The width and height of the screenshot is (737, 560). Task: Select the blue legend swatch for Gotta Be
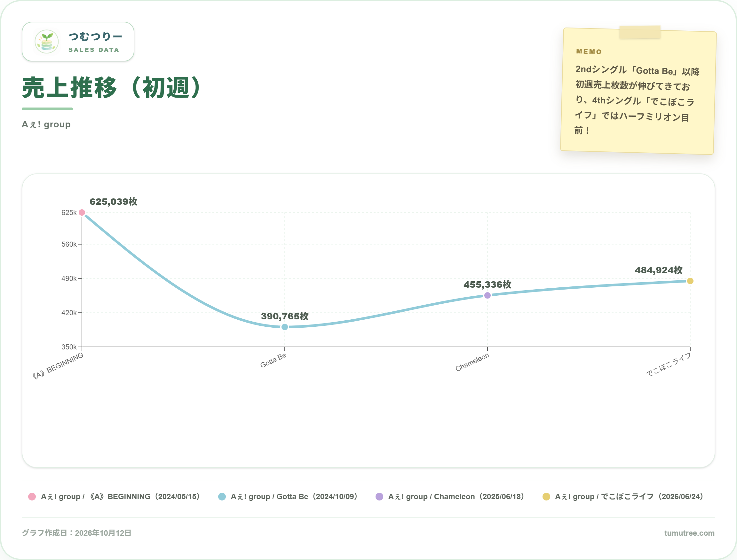click(x=222, y=497)
